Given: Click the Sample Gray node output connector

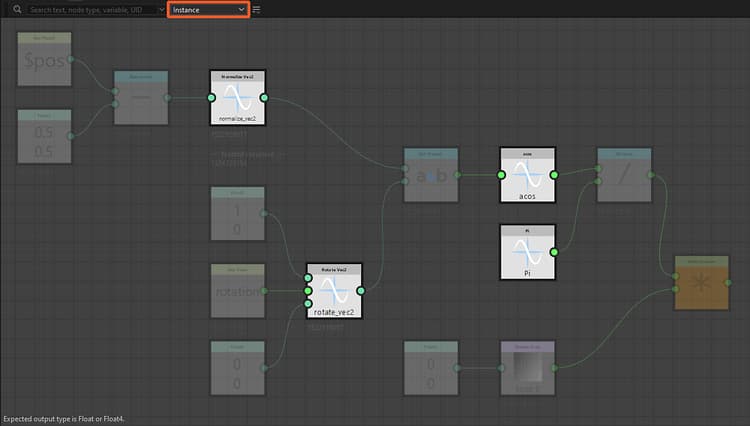Looking at the screenshot, I should (554, 368).
